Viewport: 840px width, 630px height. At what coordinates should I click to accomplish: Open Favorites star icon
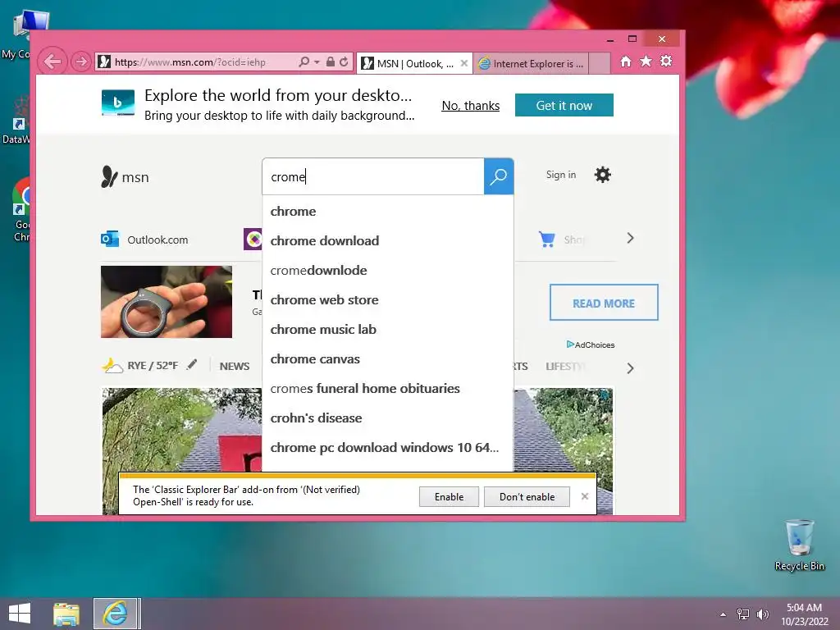646,61
